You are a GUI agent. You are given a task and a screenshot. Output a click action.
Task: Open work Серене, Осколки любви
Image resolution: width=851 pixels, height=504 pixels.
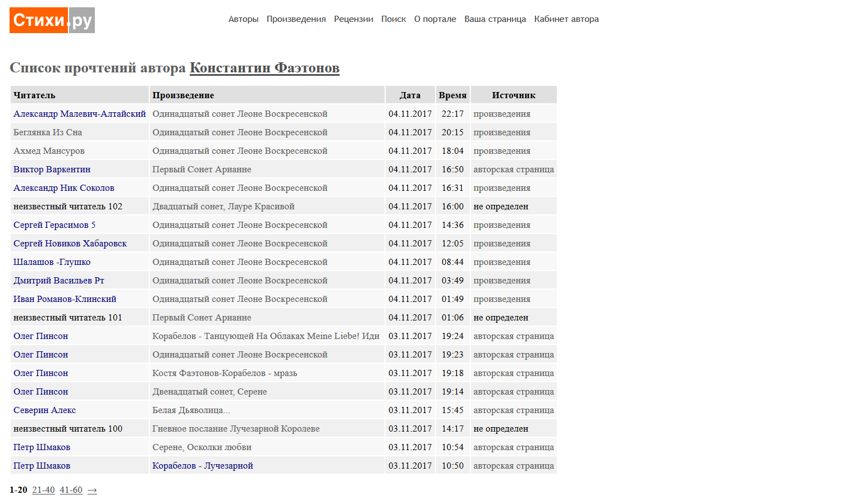[202, 447]
